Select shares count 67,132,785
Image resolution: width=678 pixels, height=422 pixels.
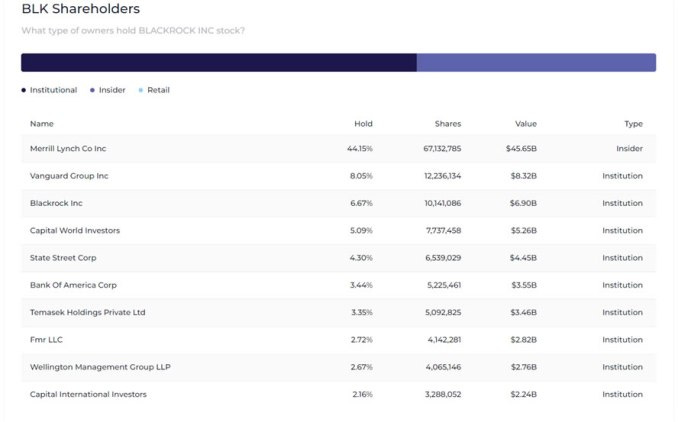(442, 148)
